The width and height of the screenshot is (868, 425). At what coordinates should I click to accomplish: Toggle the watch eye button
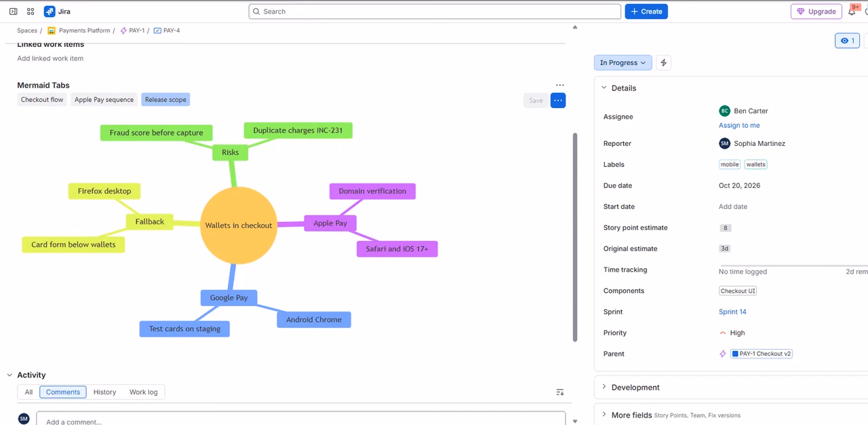(847, 41)
